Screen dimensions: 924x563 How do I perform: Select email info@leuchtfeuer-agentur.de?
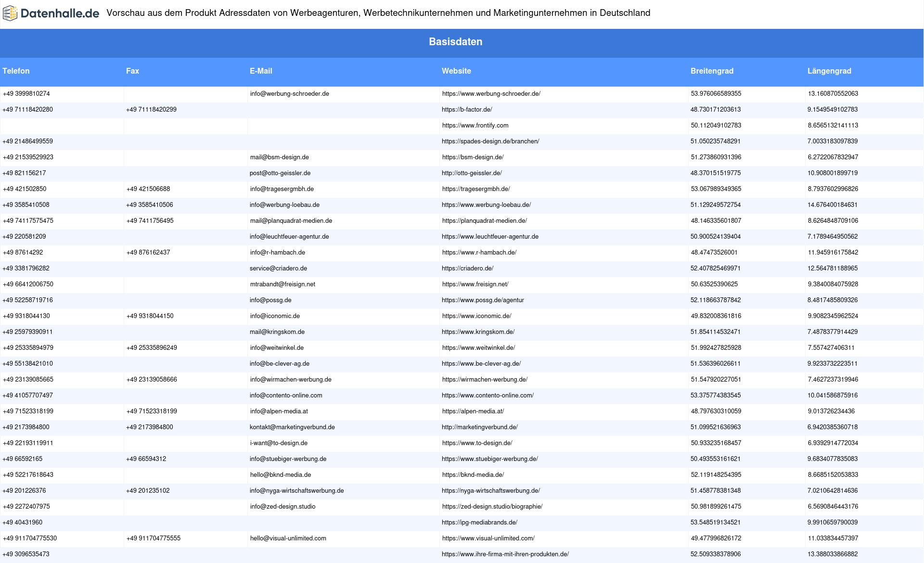pos(289,237)
